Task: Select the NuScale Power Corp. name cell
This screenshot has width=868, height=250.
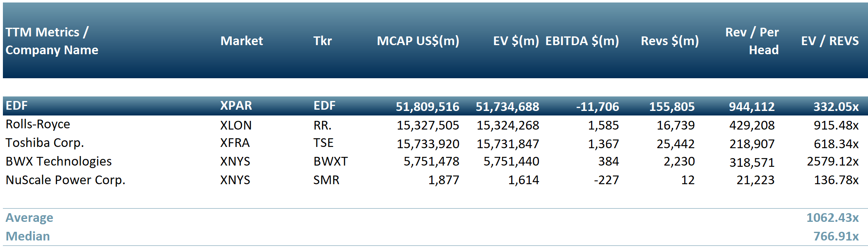Action: coord(65,180)
